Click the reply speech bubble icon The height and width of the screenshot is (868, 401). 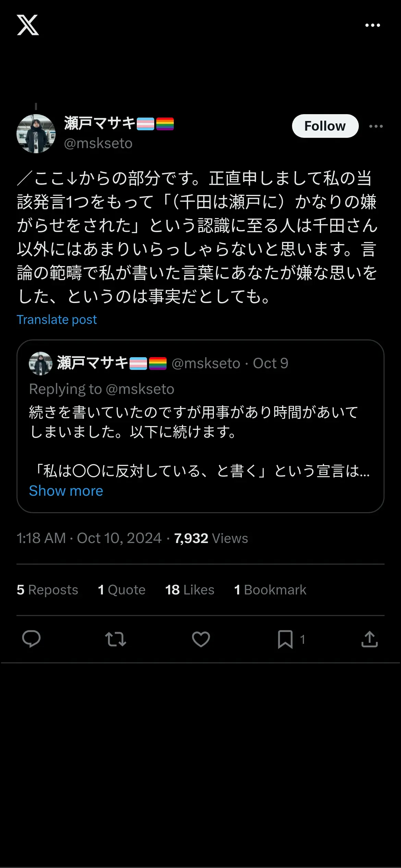click(x=31, y=639)
